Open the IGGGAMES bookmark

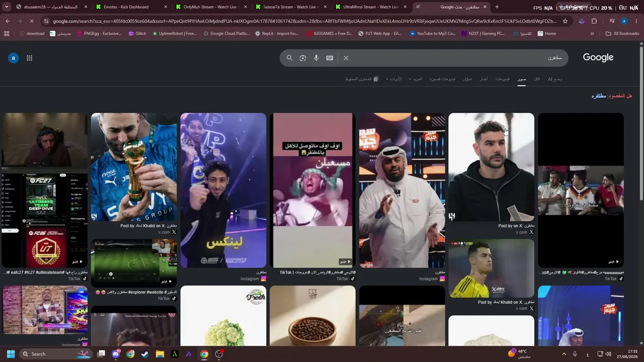328,34
